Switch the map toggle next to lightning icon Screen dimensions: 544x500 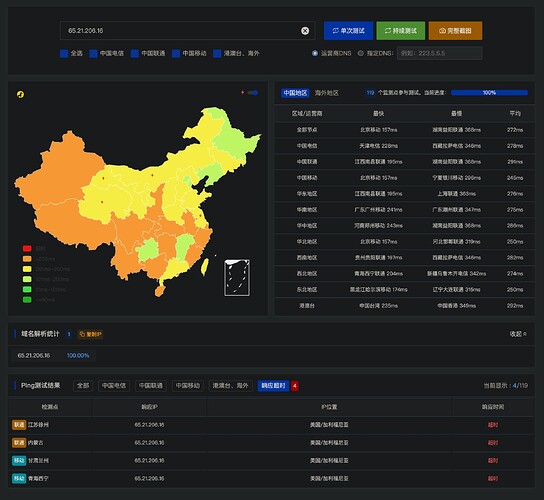tap(253, 93)
